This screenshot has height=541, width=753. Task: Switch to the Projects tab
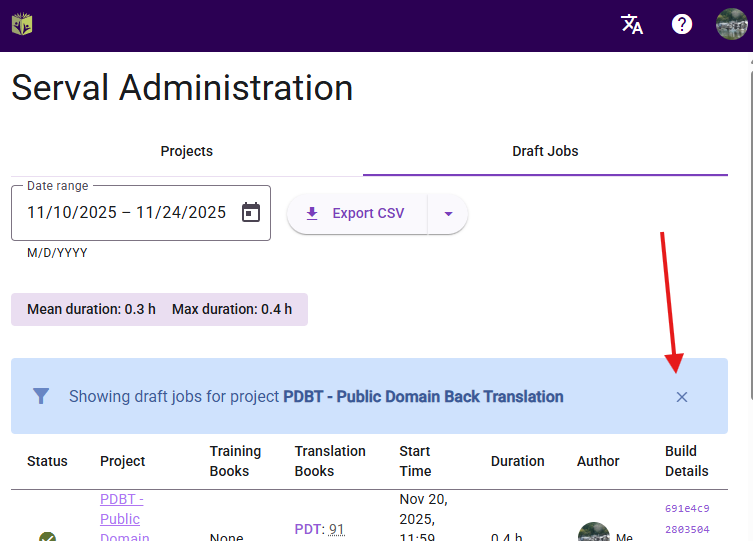[x=187, y=151]
